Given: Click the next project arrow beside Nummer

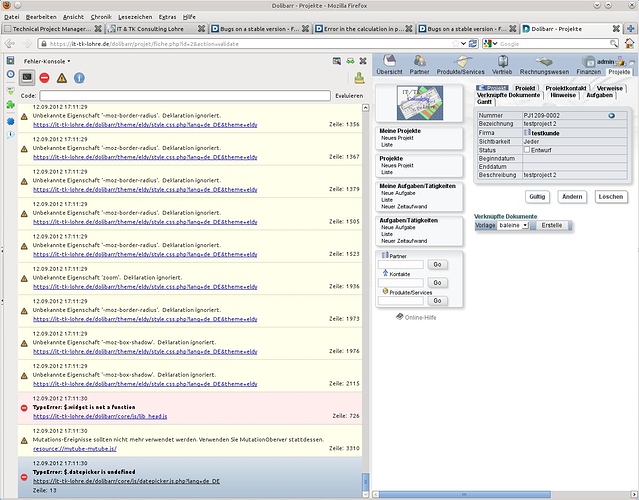Looking at the screenshot, I should tap(611, 116).
